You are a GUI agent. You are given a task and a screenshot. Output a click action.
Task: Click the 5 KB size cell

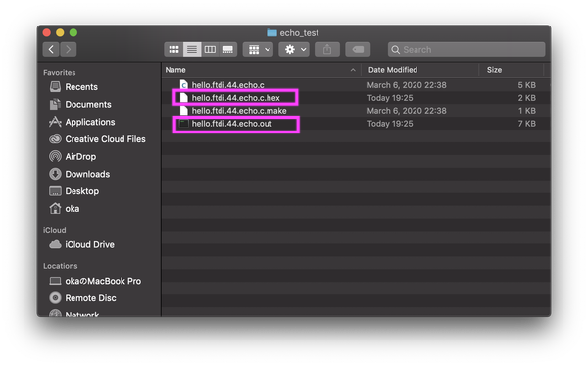(527, 85)
